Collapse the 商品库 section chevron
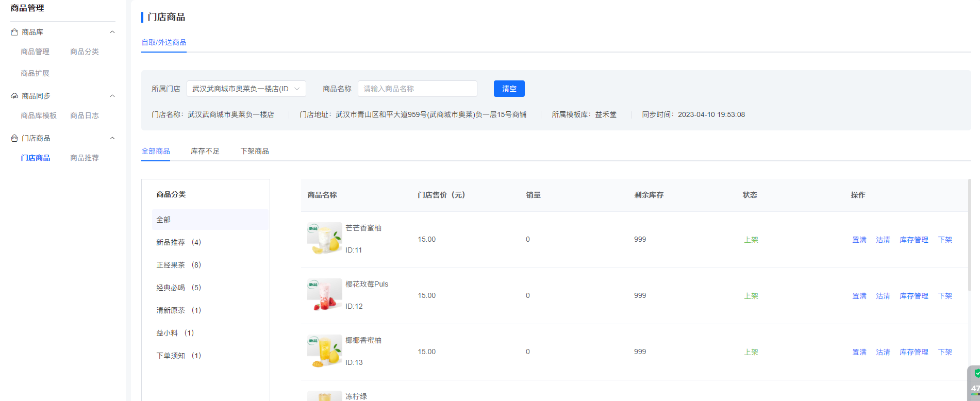The width and height of the screenshot is (980, 401). pos(112,32)
